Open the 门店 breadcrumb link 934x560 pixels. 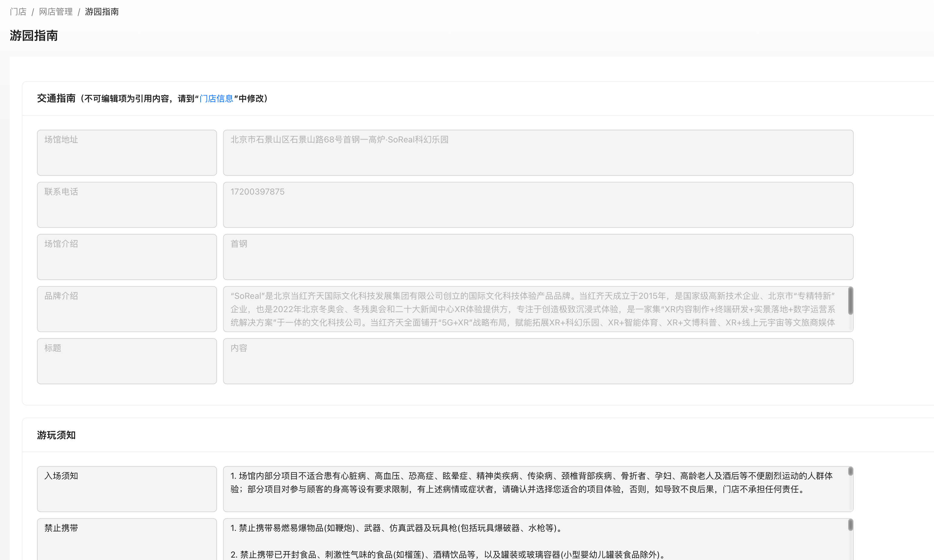[18, 12]
